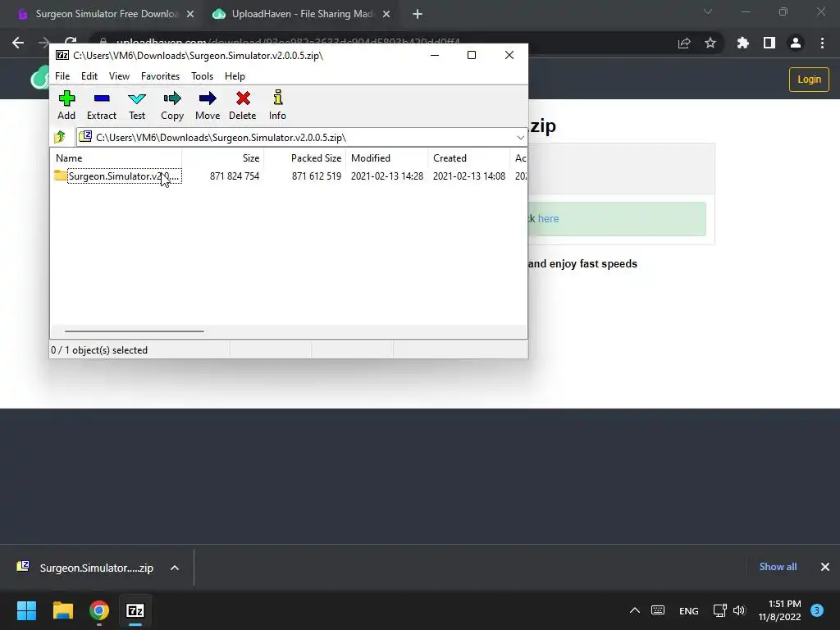840x630 pixels.
Task: Change the ENG input language
Action: point(688,610)
